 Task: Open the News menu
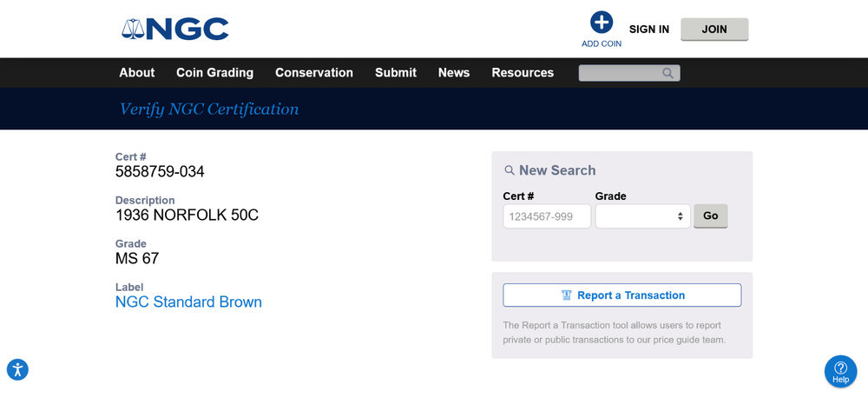point(454,73)
